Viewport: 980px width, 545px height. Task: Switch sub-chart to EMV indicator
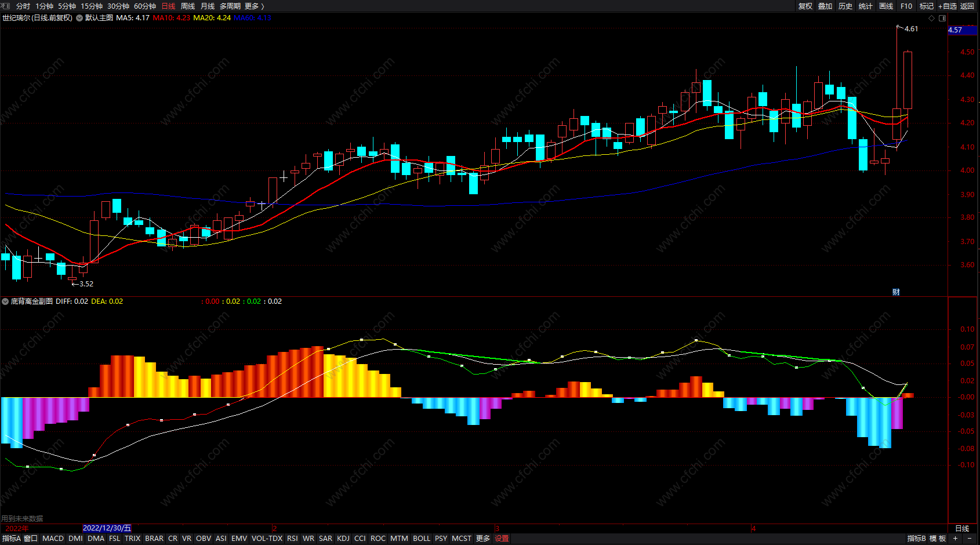(239, 539)
